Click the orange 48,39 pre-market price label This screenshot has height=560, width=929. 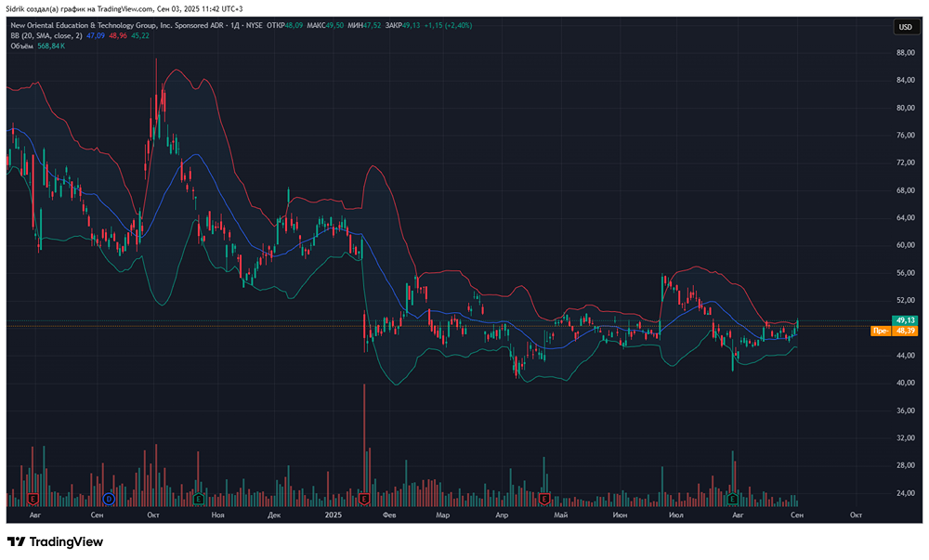[x=905, y=331]
